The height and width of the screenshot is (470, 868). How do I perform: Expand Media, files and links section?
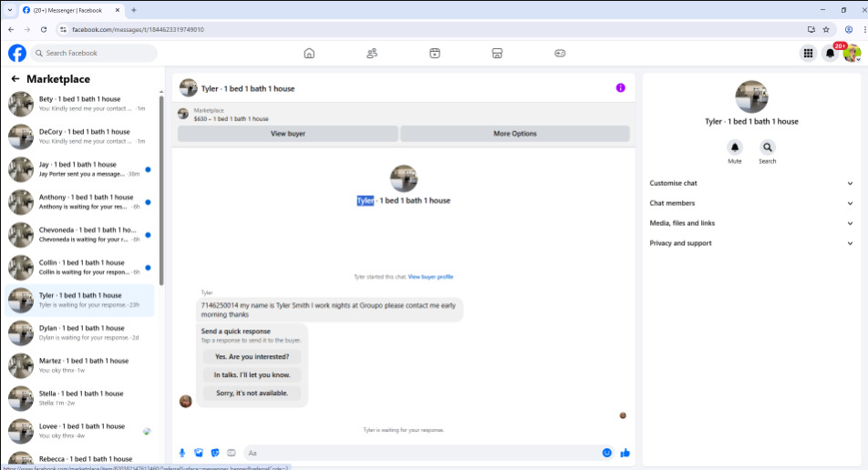pos(751,223)
